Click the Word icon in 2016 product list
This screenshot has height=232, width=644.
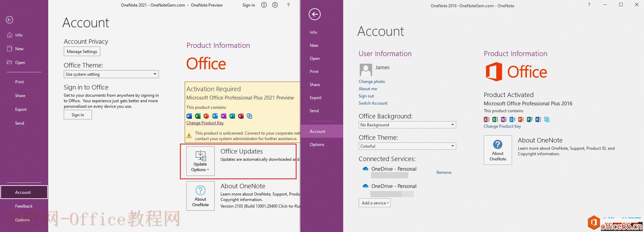(x=538, y=119)
